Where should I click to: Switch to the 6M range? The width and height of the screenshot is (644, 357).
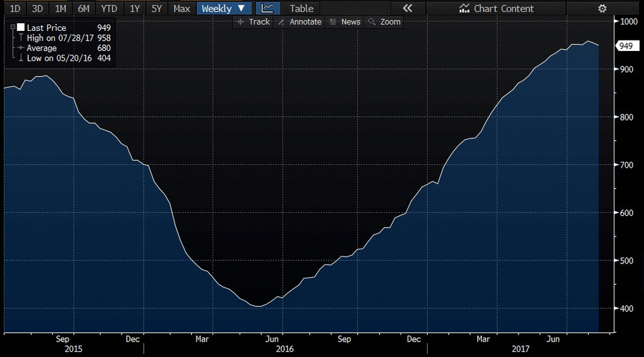point(84,8)
